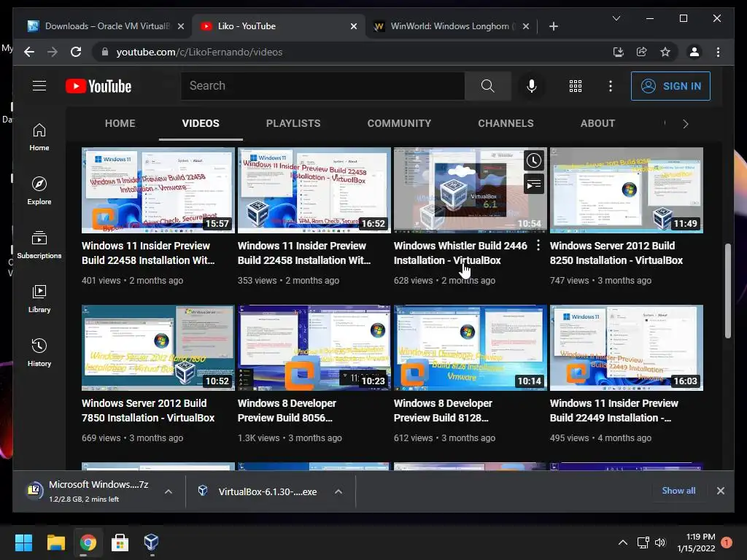Open Chrome three-dot menu

[718, 52]
